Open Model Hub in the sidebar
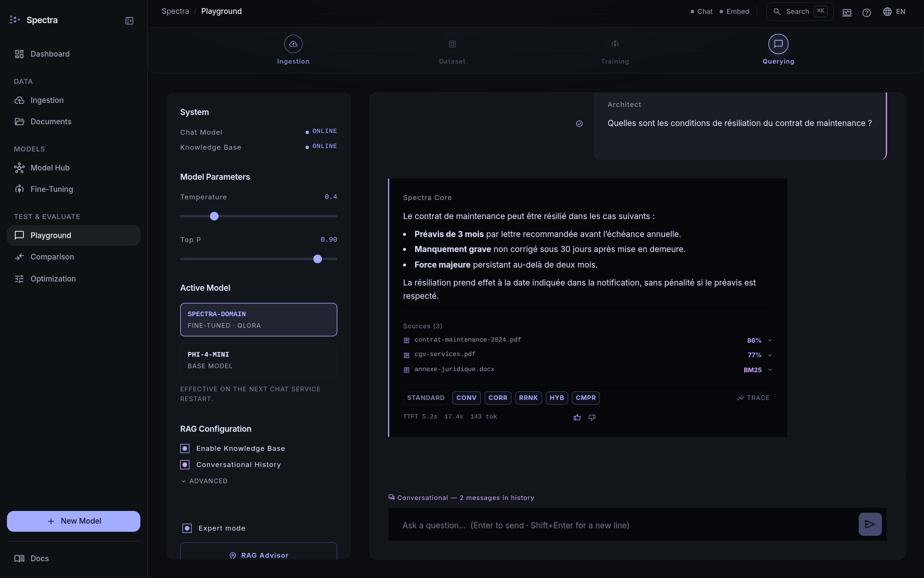Image resolution: width=924 pixels, height=578 pixels. pos(73,168)
